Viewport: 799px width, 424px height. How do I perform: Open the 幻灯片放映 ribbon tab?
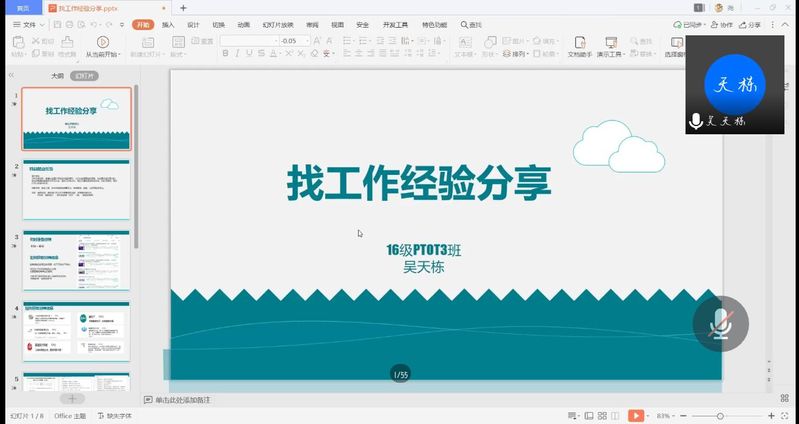pos(276,24)
